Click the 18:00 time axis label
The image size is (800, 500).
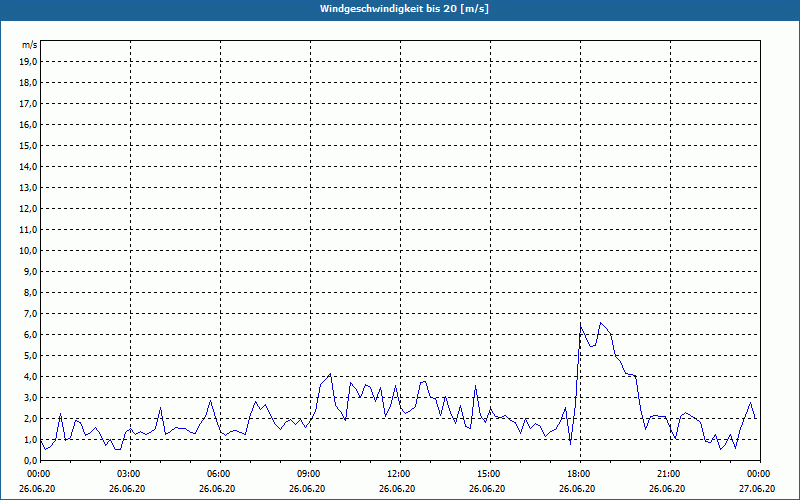(x=581, y=474)
